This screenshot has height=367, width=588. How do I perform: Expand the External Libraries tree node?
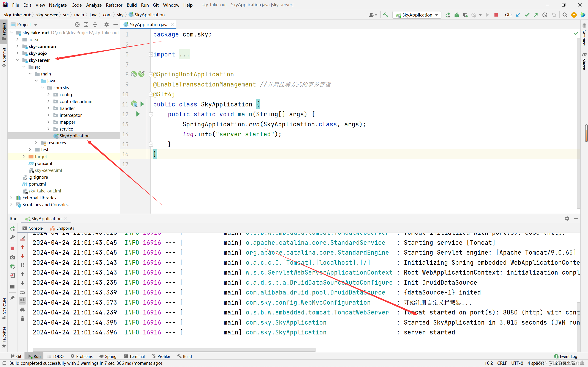click(x=10, y=197)
